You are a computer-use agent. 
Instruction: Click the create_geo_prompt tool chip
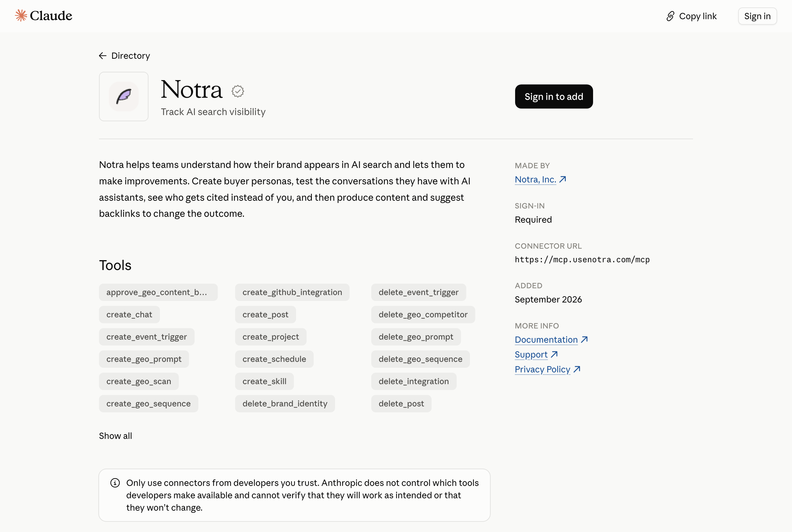(x=144, y=359)
